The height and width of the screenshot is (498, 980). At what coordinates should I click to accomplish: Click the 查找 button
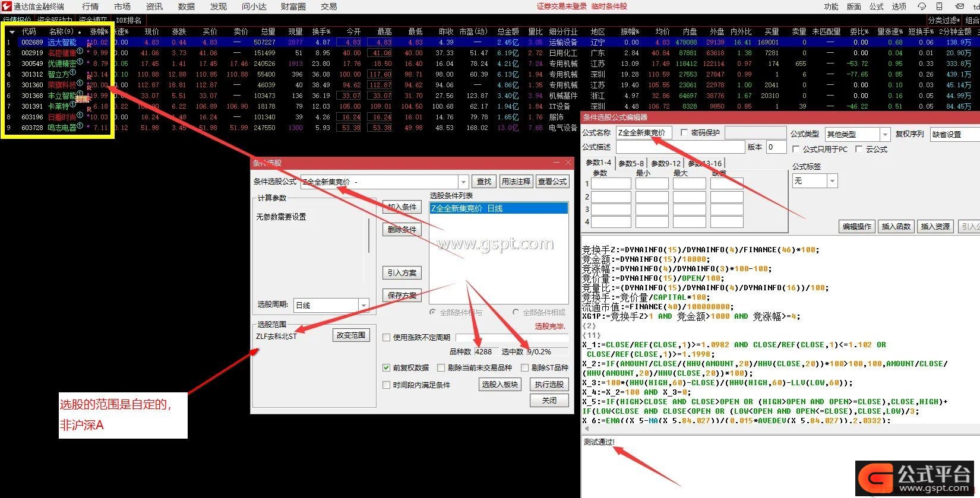(484, 182)
